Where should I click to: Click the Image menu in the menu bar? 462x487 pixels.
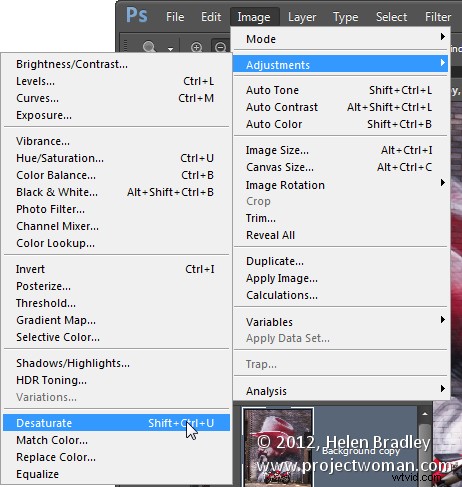click(254, 17)
